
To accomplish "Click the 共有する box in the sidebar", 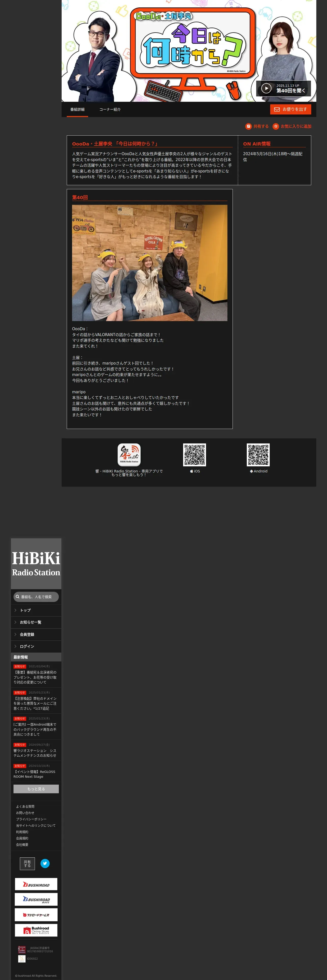I will click(x=28, y=863).
